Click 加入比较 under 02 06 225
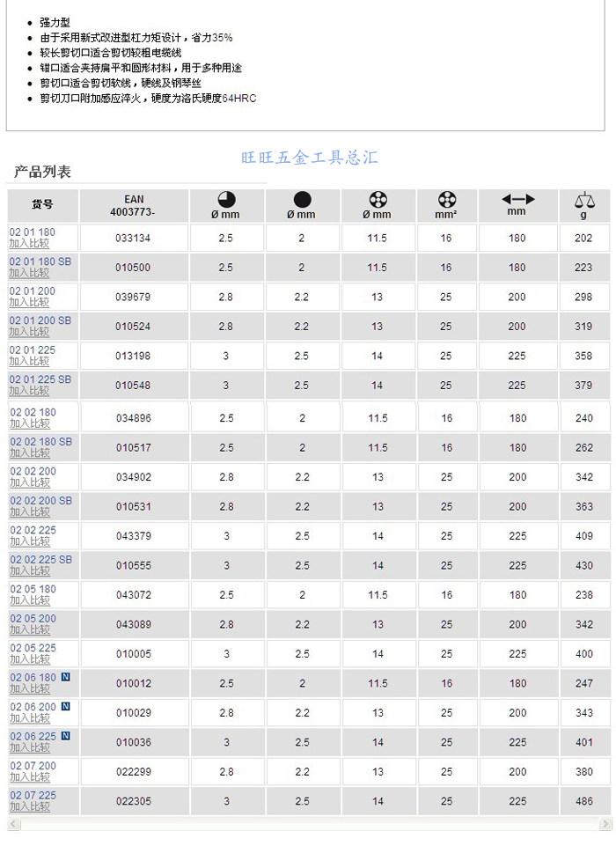Viewport: 616px width, 868px height. pos(29,747)
